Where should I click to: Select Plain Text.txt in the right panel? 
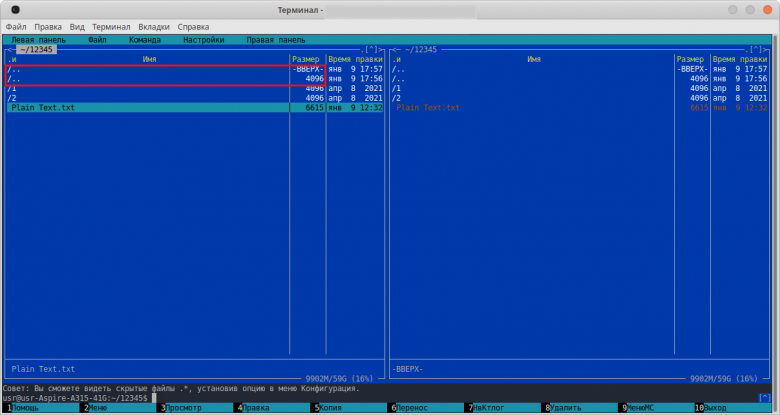(428, 108)
